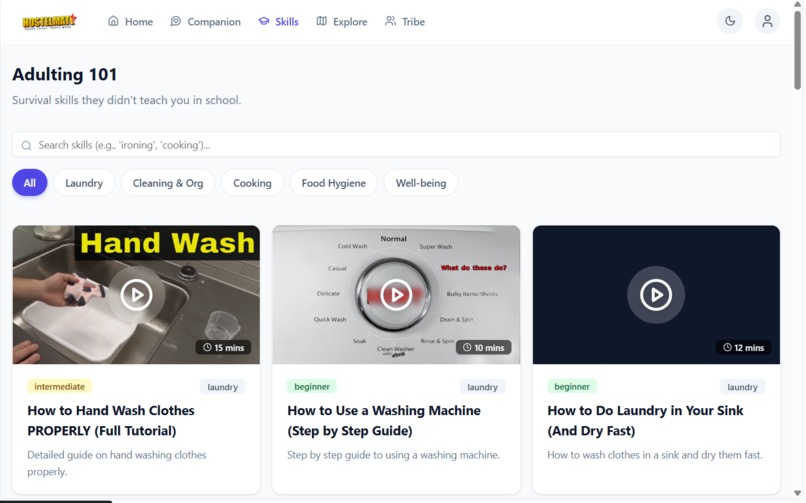Click the HostelMate logo

point(49,22)
